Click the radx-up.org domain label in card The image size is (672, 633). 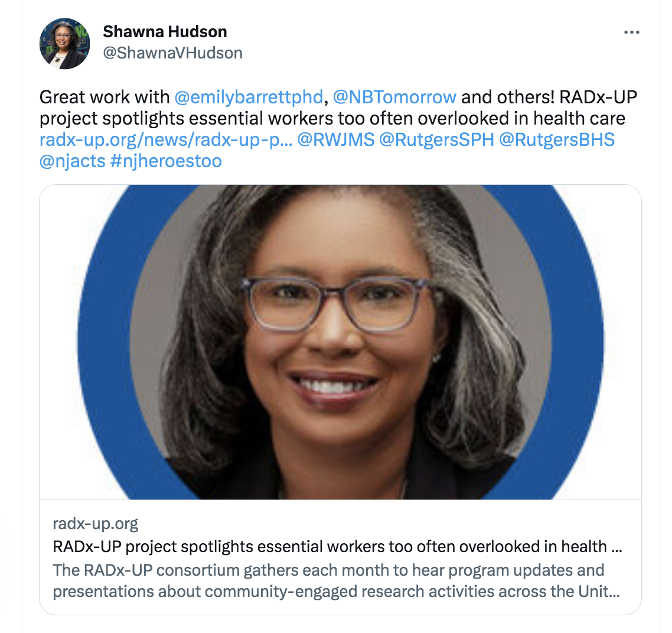[96, 524]
